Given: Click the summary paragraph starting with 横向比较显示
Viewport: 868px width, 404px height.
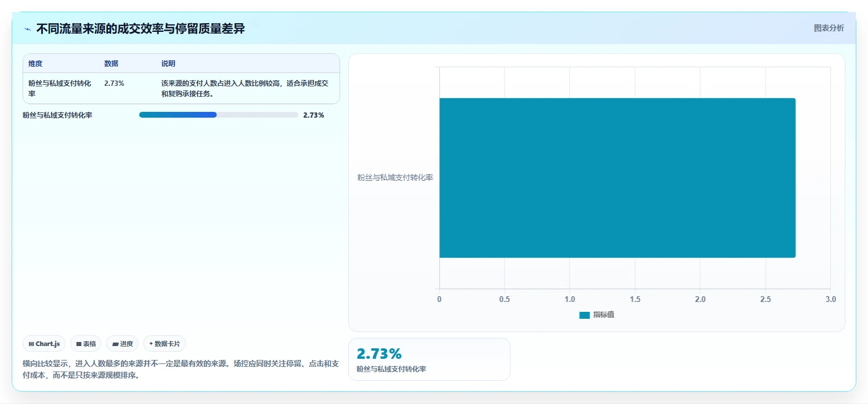Looking at the screenshot, I should click(180, 369).
